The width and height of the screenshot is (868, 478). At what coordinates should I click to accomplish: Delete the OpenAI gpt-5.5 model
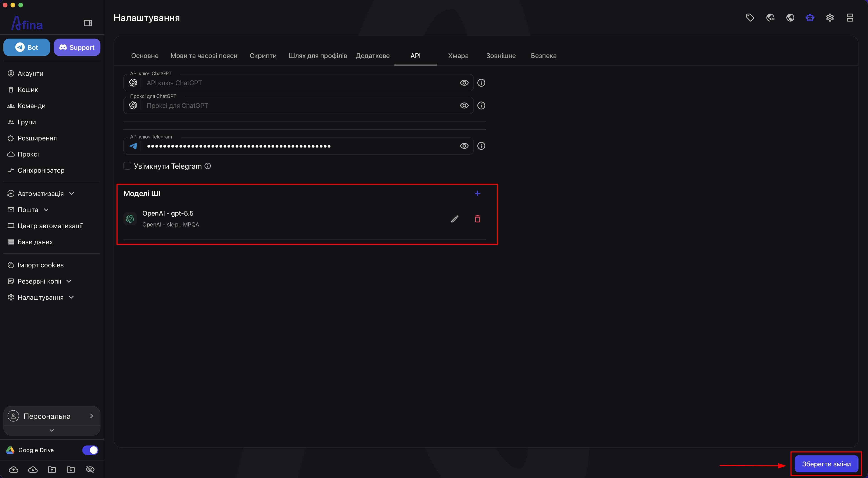coord(477,219)
